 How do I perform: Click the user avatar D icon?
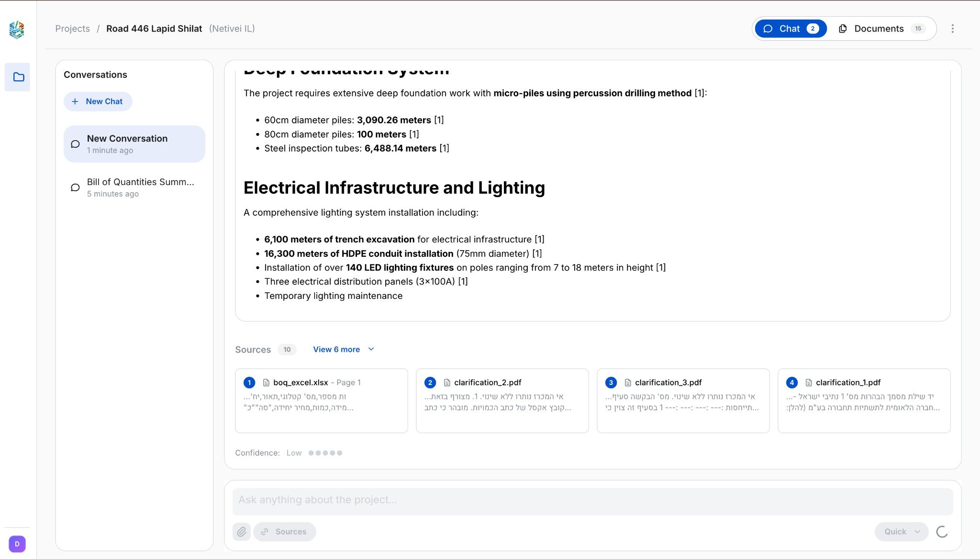17,544
